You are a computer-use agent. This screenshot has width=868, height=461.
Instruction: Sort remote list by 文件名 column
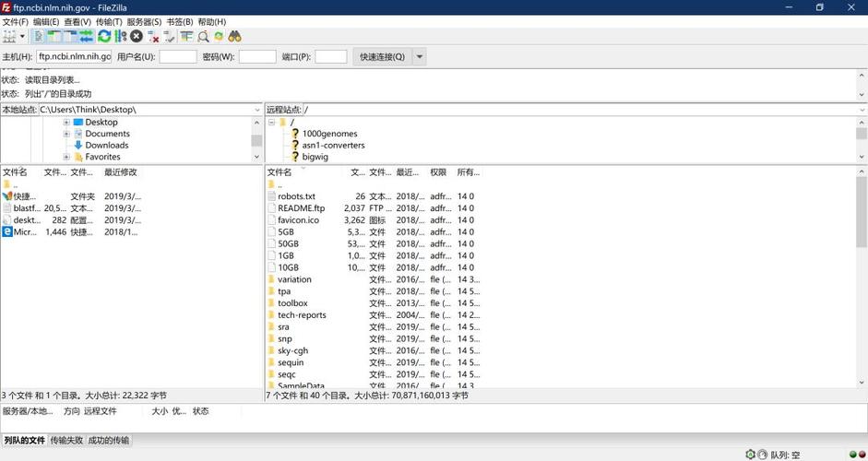click(279, 172)
